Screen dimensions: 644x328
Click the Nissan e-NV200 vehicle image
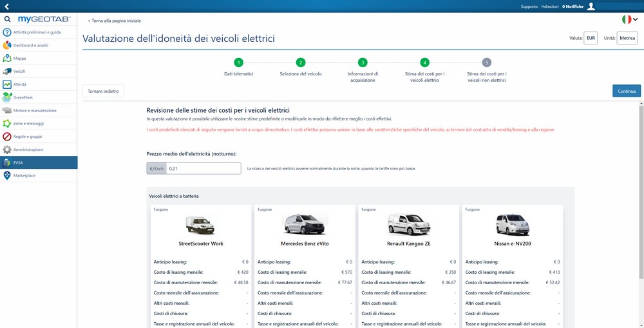pos(513,224)
